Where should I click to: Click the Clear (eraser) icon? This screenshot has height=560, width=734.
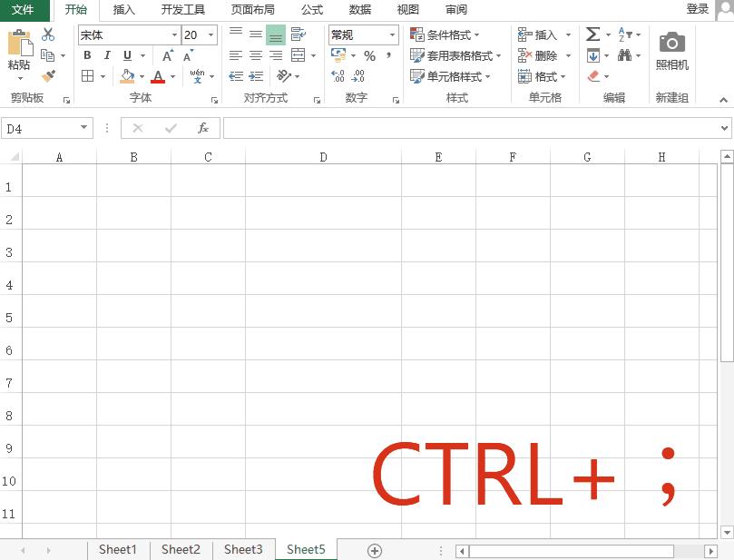coord(594,76)
